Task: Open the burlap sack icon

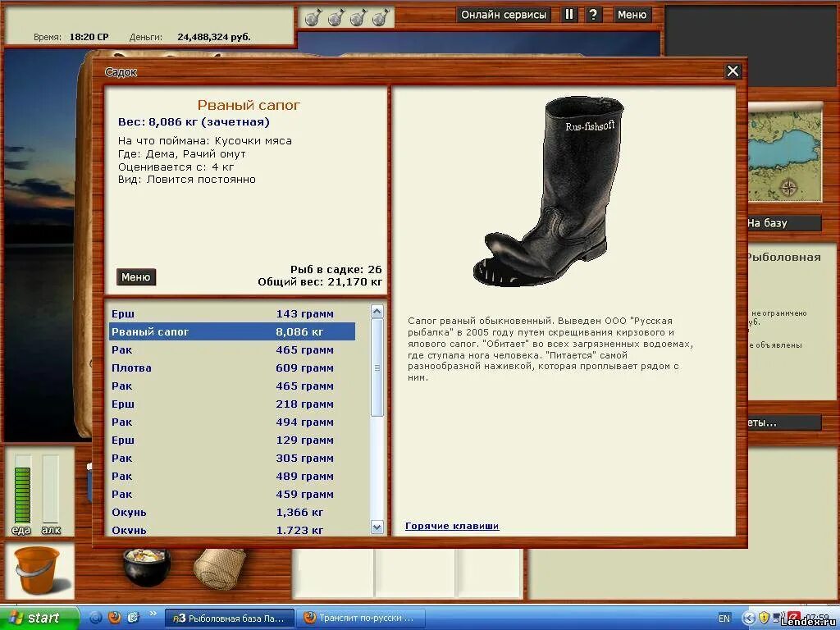Action: pos(219,568)
